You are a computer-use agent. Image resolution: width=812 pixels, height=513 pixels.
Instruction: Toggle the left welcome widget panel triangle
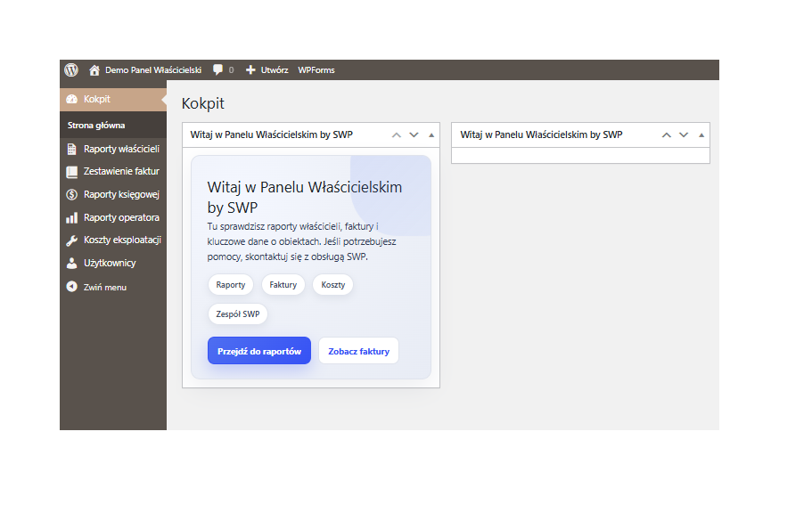(431, 135)
